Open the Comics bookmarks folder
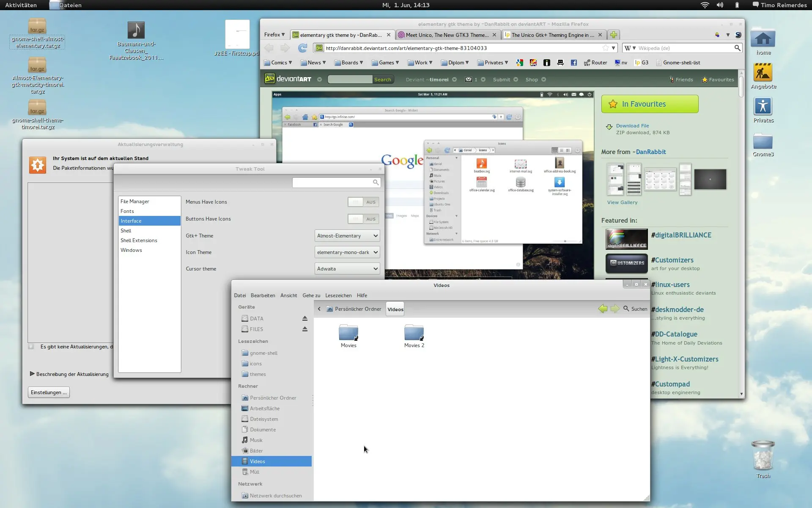The image size is (812, 508). pos(278,63)
